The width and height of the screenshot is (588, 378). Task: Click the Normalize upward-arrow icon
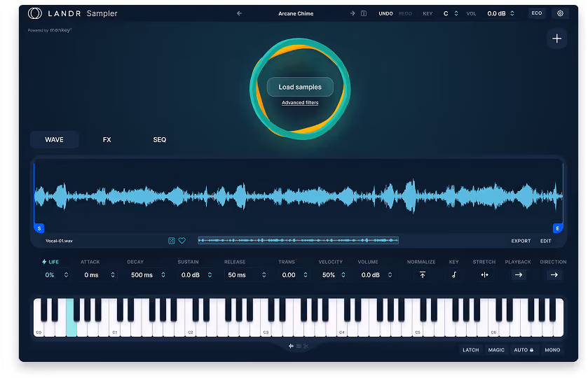click(x=423, y=275)
